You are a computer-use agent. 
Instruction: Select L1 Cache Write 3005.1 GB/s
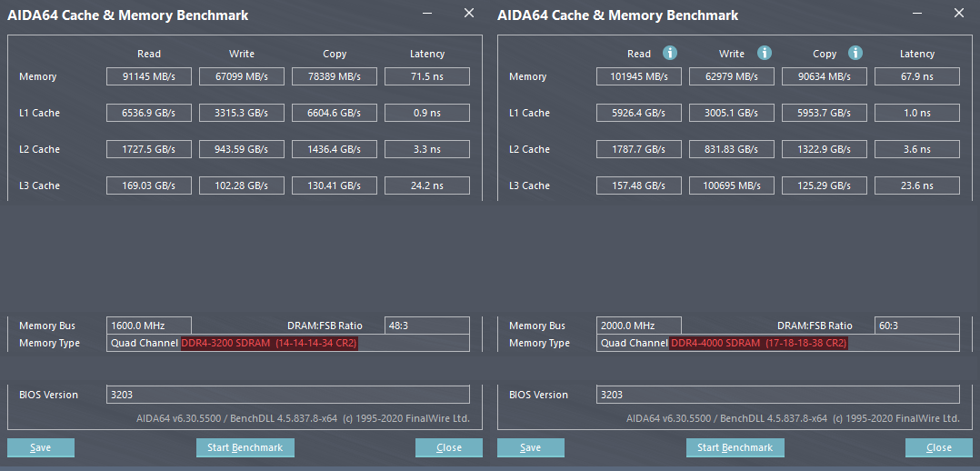click(x=731, y=114)
